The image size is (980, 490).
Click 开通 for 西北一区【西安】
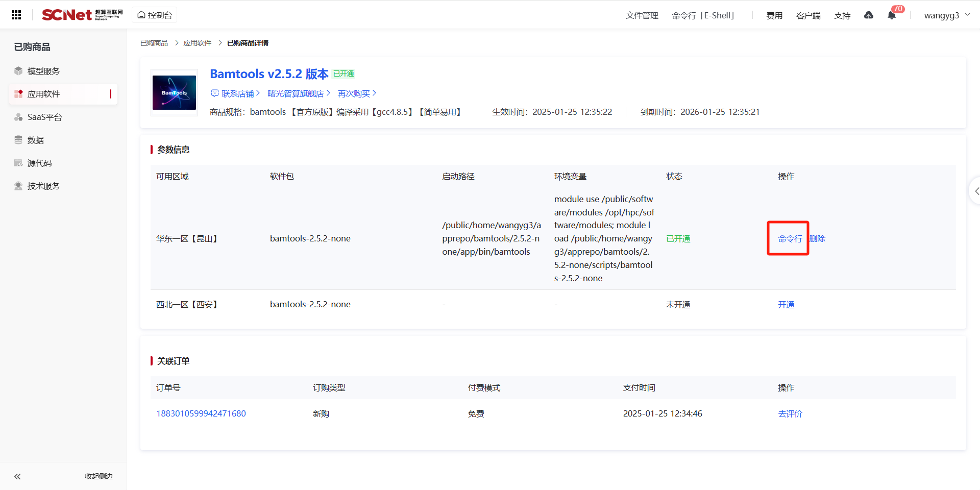(786, 305)
